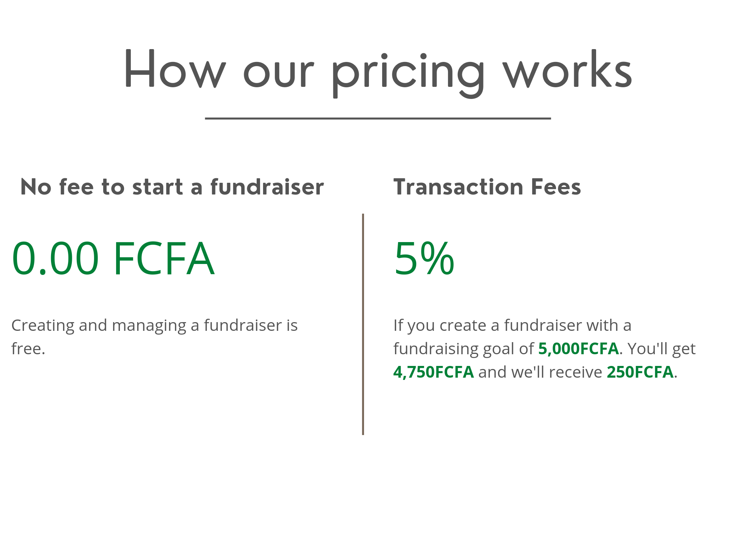The image size is (756, 534).
Task: Click the "How our pricing works" heading
Action: [x=378, y=73]
